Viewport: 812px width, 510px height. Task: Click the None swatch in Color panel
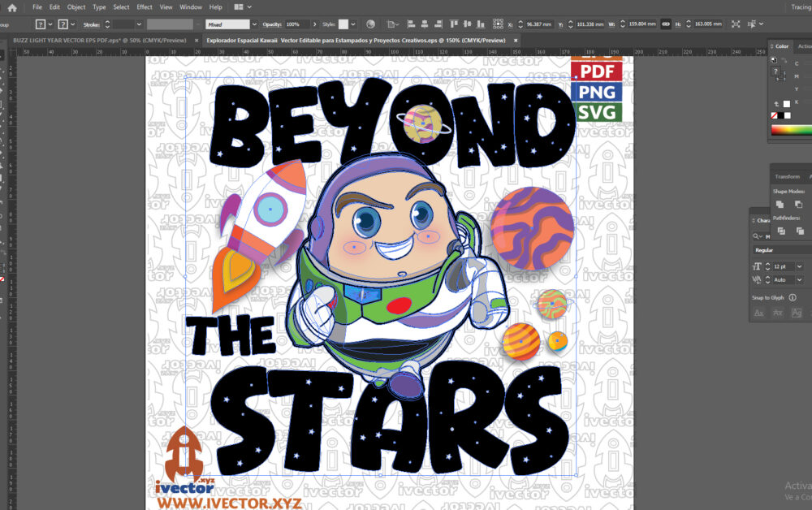[774, 115]
